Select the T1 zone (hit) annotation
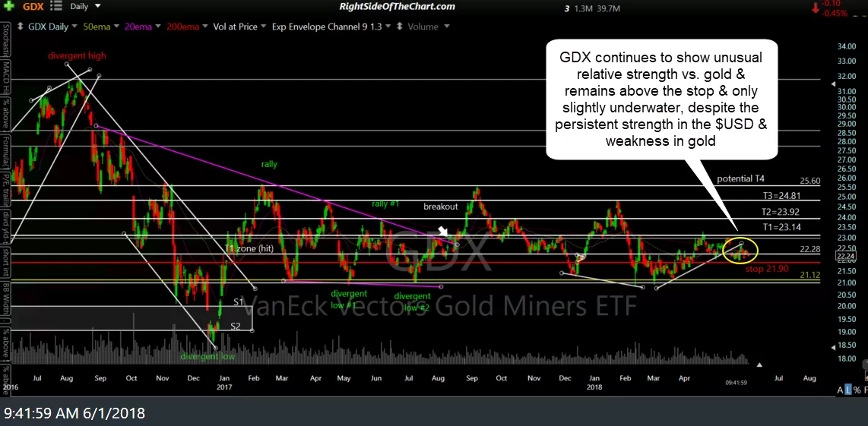868x426 pixels. pyautogui.click(x=249, y=248)
